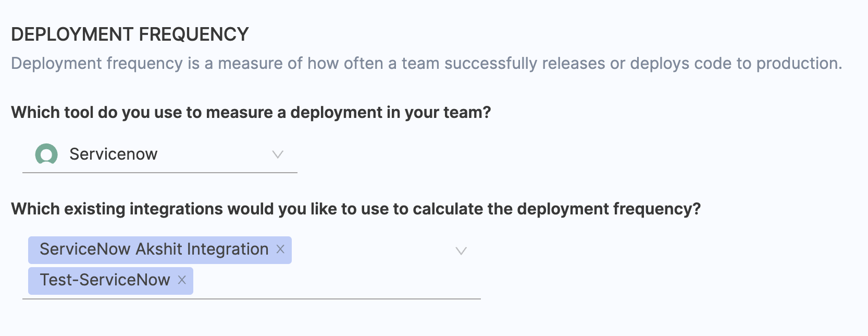Screen dimensions: 868x336
Task: Click the "Which existing integrations" question label
Action: (355, 209)
